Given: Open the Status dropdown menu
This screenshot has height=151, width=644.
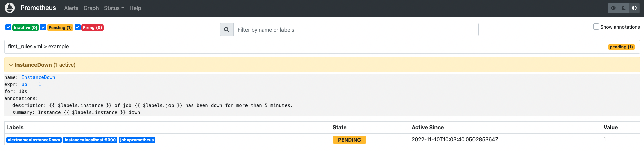Looking at the screenshot, I should (x=114, y=8).
